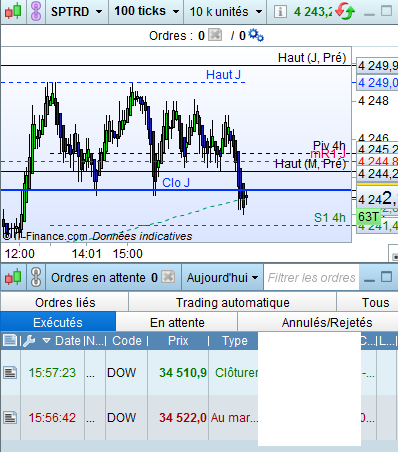Click the candlestick icon in chart toolbar

pyautogui.click(x=13, y=11)
